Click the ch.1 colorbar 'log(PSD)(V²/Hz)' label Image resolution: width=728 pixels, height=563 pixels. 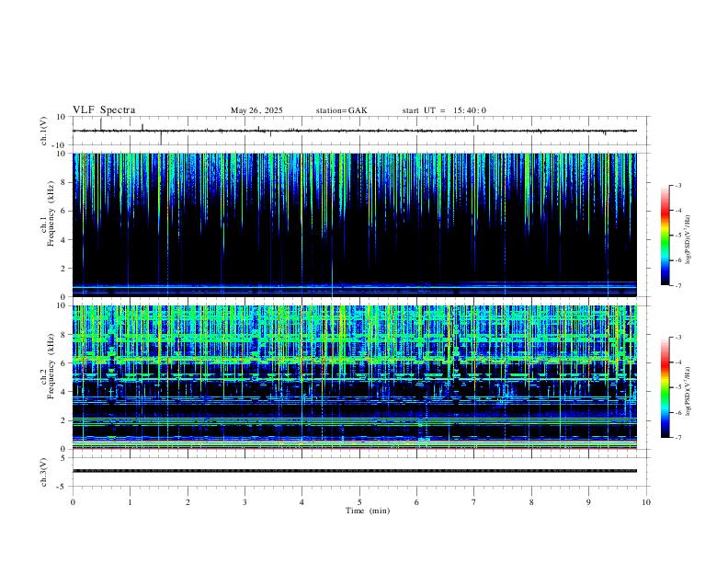[x=688, y=240]
